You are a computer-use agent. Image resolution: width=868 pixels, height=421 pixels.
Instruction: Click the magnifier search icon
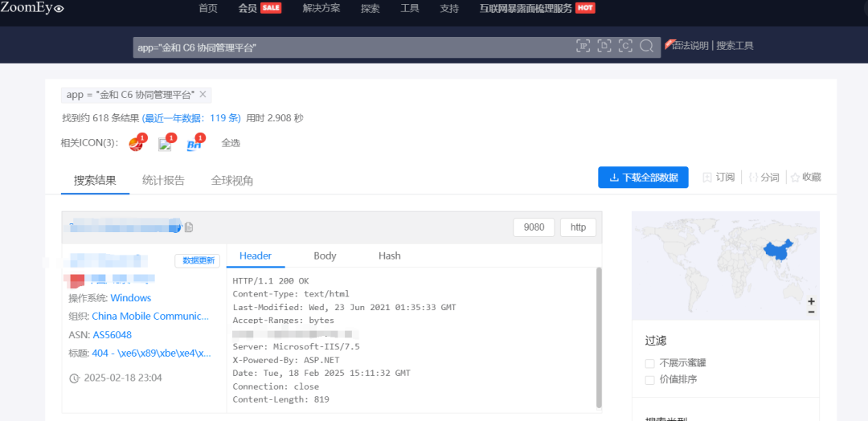(x=646, y=47)
